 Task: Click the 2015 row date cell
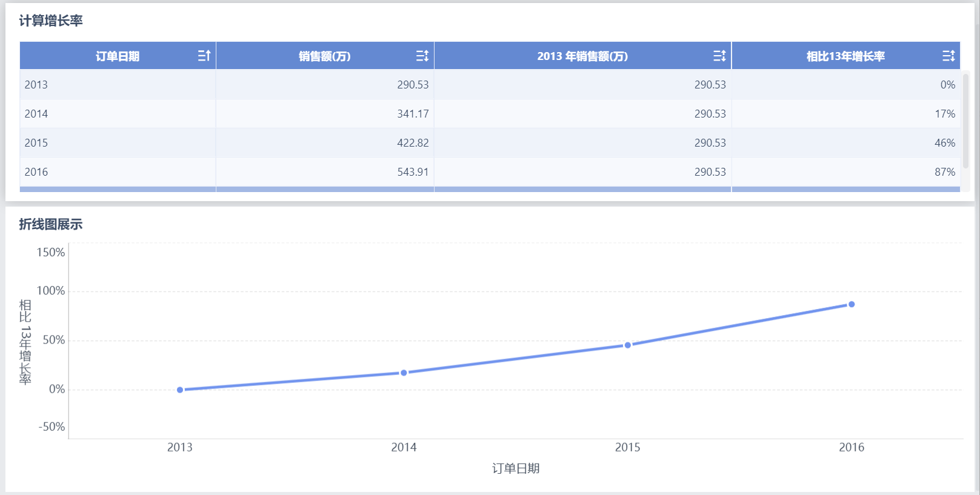tap(118, 143)
